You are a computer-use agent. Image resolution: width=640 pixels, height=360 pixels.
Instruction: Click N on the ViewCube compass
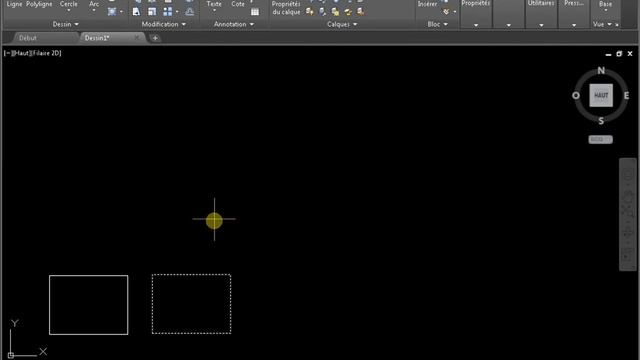coord(601,71)
